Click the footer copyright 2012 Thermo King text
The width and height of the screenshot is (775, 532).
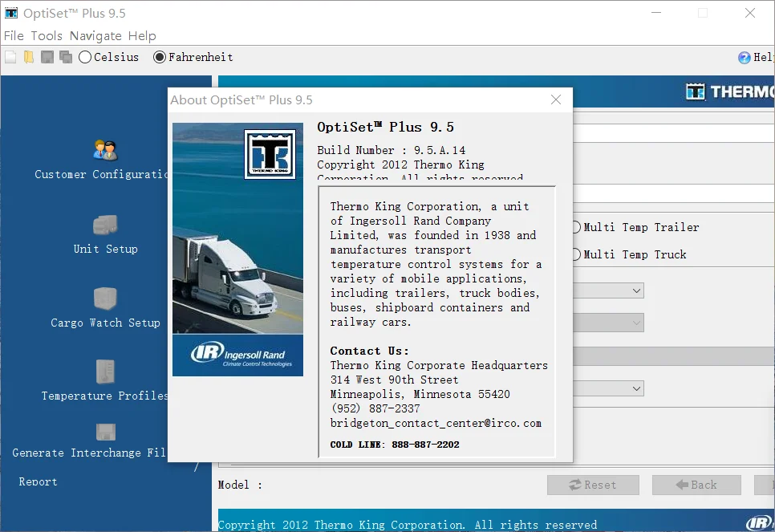point(408,525)
